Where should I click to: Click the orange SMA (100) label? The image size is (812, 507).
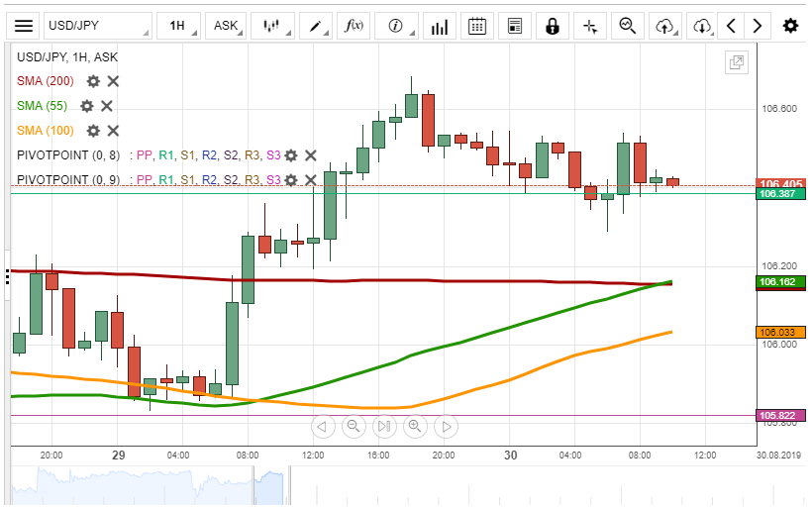click(x=46, y=131)
